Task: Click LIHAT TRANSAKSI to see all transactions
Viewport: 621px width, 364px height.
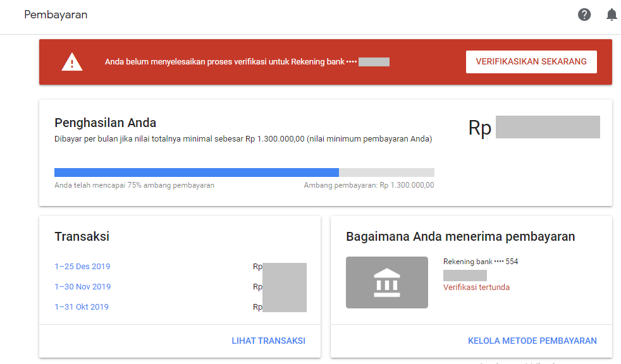Action: coord(268,340)
